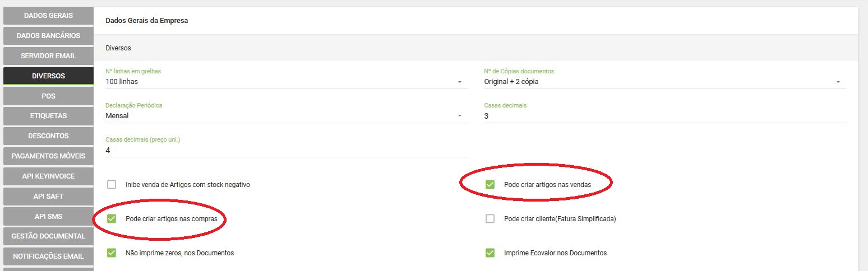868x271 pixels.
Task: Enable Inibe venda de Artigos com stock negativo
Action: tap(112, 184)
